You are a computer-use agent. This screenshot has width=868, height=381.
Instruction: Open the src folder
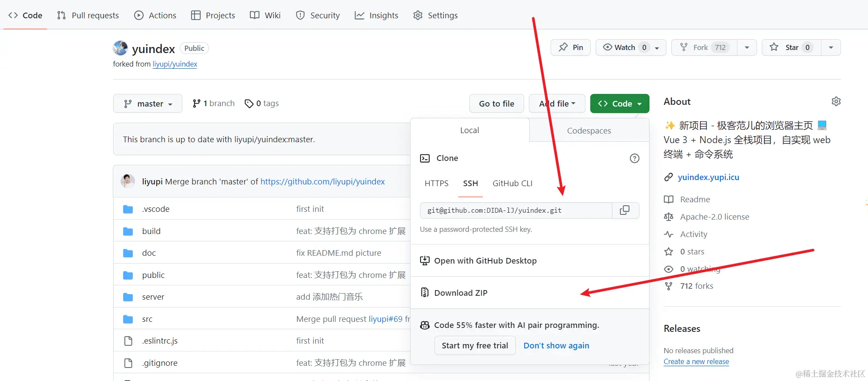[147, 319]
